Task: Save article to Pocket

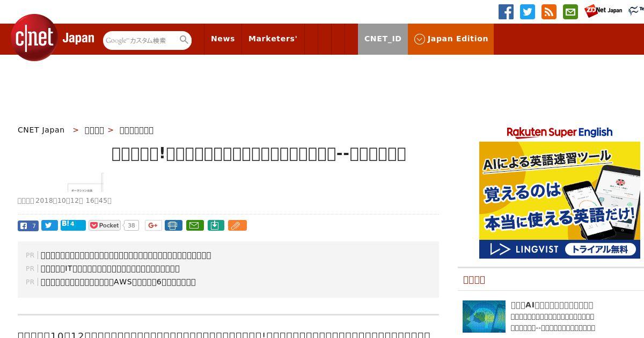Action: click(x=105, y=225)
